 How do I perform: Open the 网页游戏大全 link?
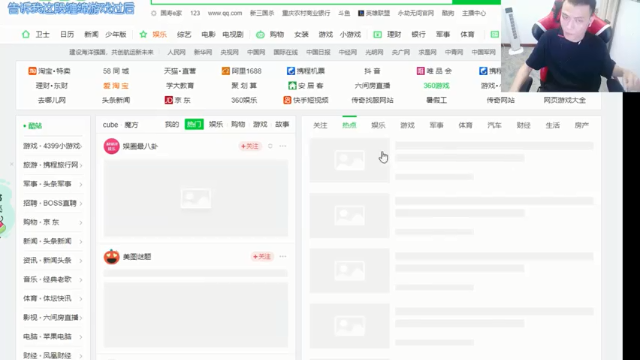pyautogui.click(x=564, y=100)
